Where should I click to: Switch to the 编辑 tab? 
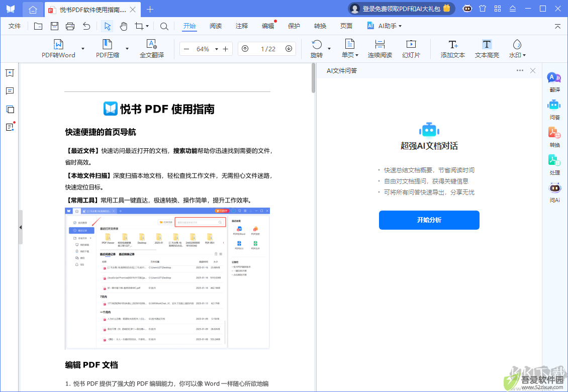268,26
